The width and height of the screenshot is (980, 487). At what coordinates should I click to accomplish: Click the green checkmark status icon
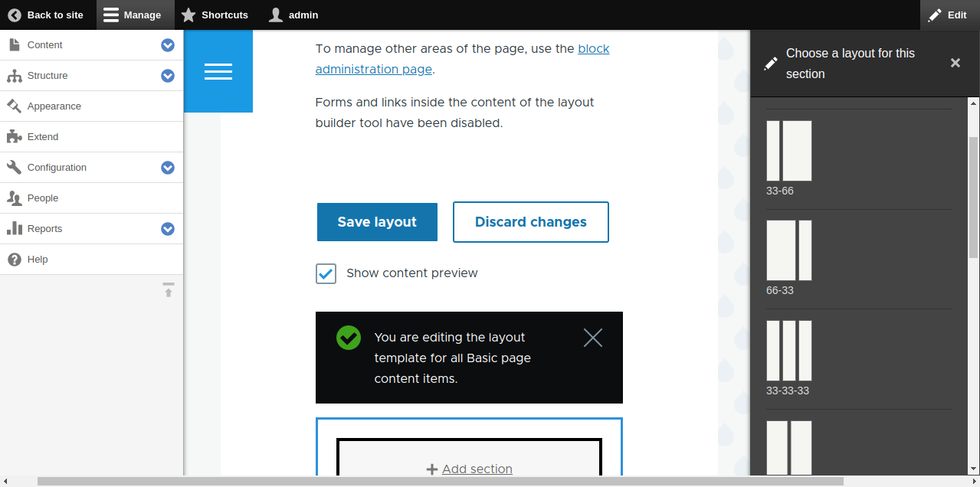(x=349, y=338)
